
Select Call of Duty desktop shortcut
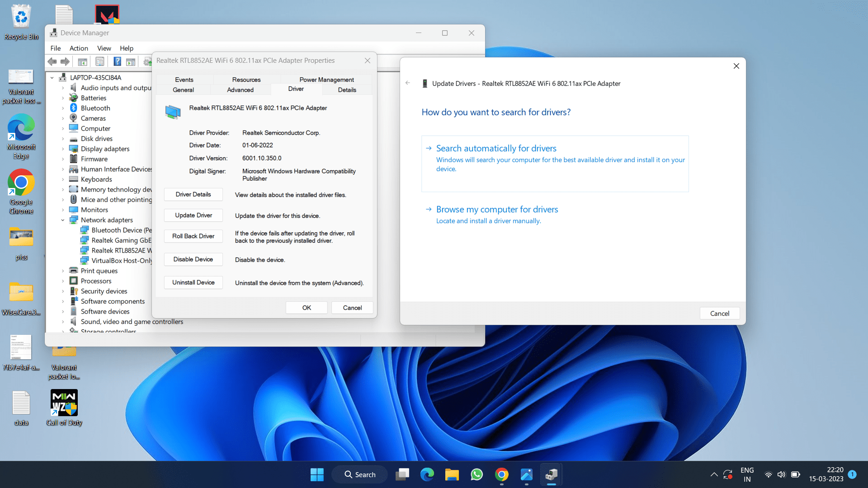pyautogui.click(x=64, y=408)
